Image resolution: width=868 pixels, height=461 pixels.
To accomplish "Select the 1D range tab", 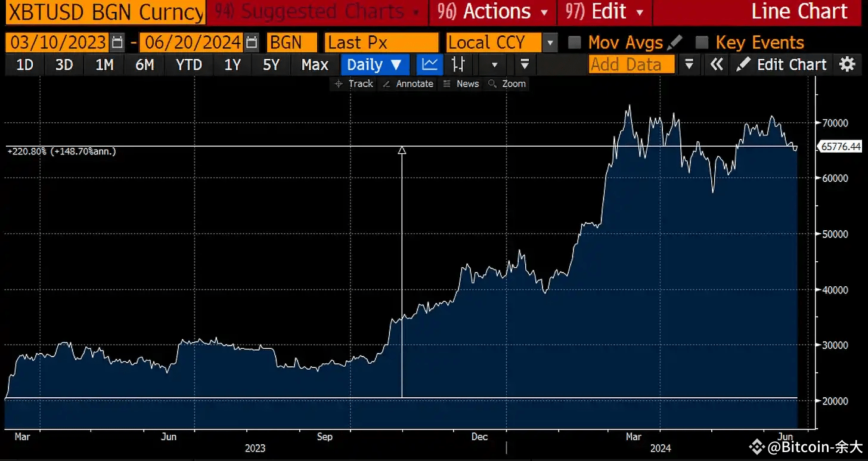I will coord(24,64).
